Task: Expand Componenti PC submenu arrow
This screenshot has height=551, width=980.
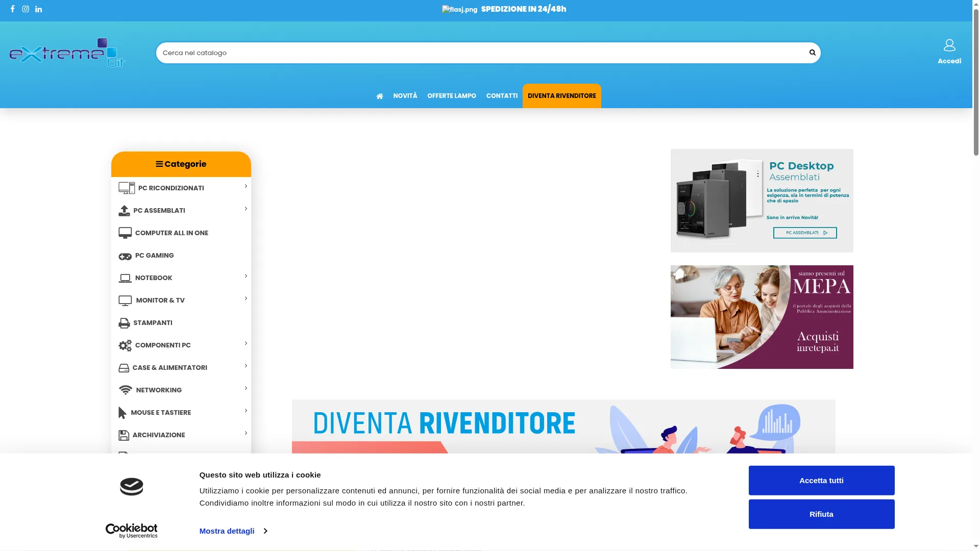Action: pyautogui.click(x=246, y=343)
